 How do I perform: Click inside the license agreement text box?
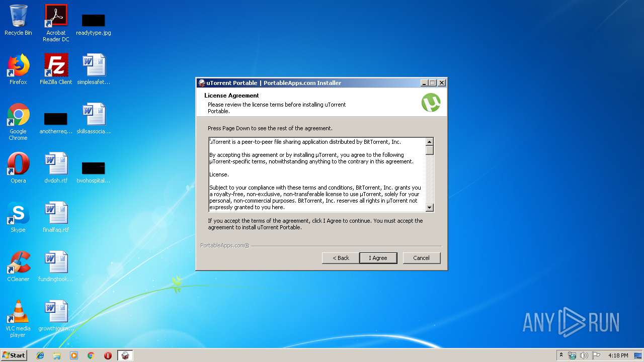317,174
